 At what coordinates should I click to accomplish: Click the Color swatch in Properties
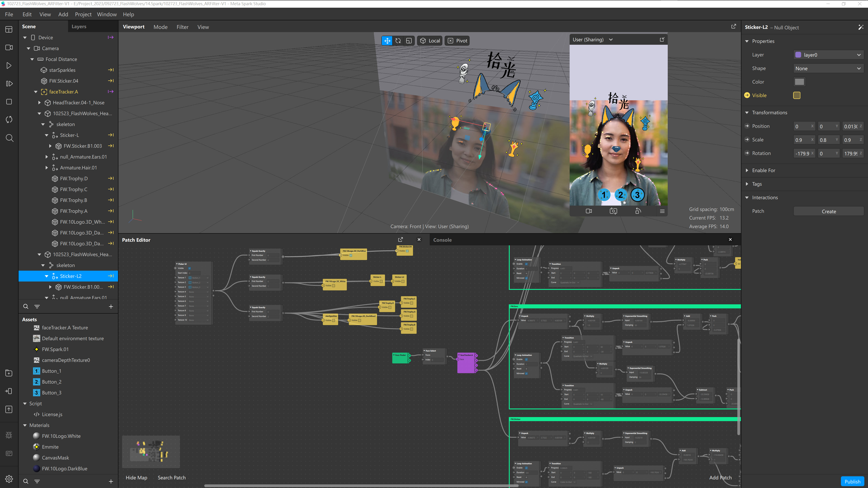pos(799,82)
